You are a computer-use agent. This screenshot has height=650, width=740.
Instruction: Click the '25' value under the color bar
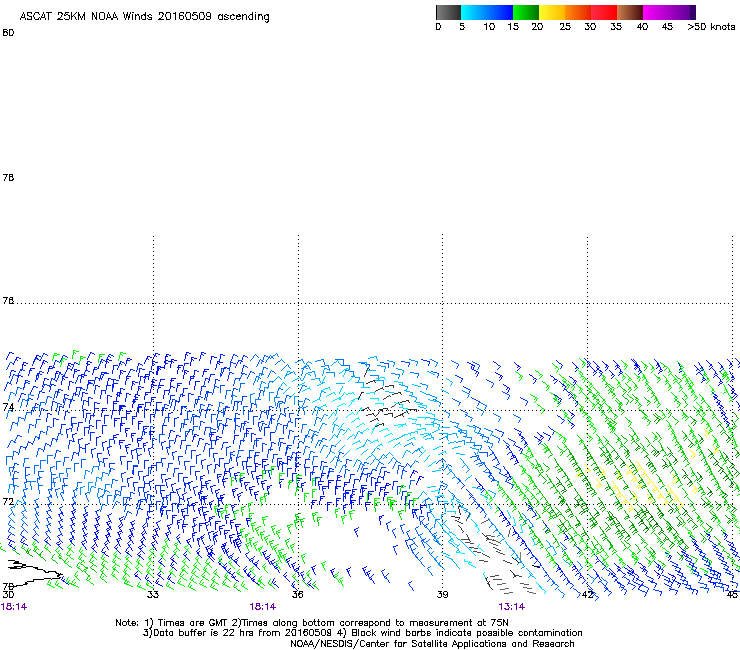(x=565, y=27)
